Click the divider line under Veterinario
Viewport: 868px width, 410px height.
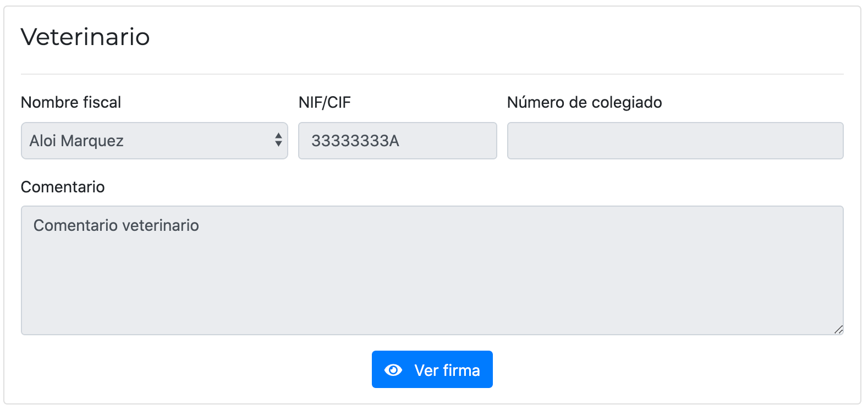click(x=432, y=74)
